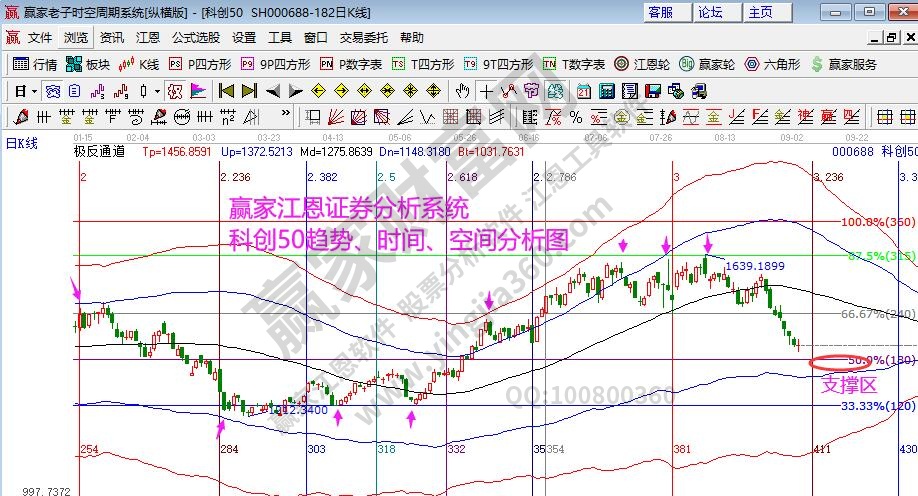Open the 资讯 menu
This screenshot has height=496, width=918.
point(112,38)
